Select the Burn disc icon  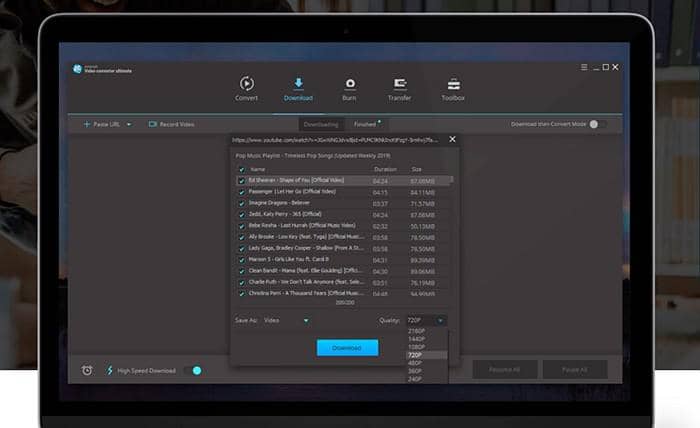click(350, 83)
